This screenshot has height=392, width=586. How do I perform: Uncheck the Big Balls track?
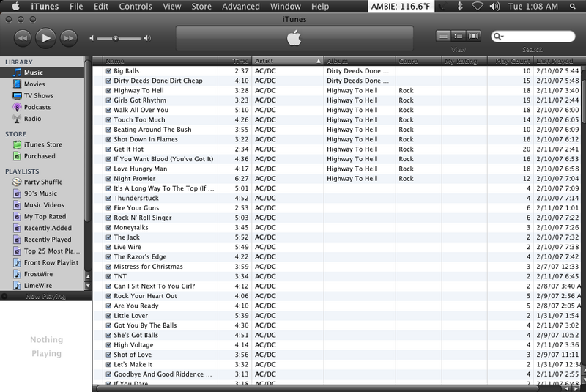pyautogui.click(x=108, y=71)
